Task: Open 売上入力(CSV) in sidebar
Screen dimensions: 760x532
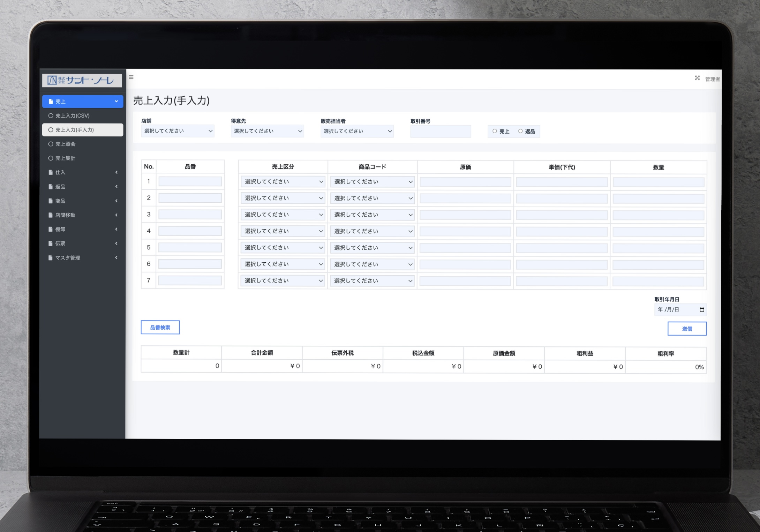Action: pyautogui.click(x=73, y=115)
